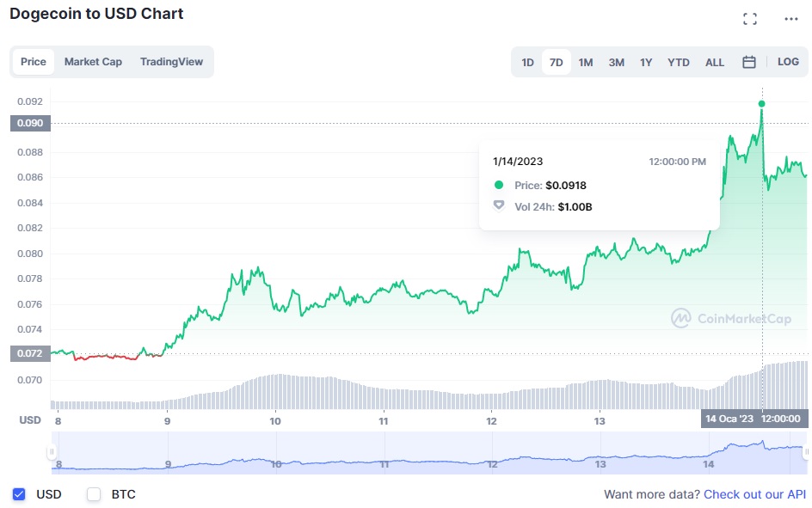Click the 14 Oca '23 date label
This screenshot has width=812, height=508.
tap(729, 419)
